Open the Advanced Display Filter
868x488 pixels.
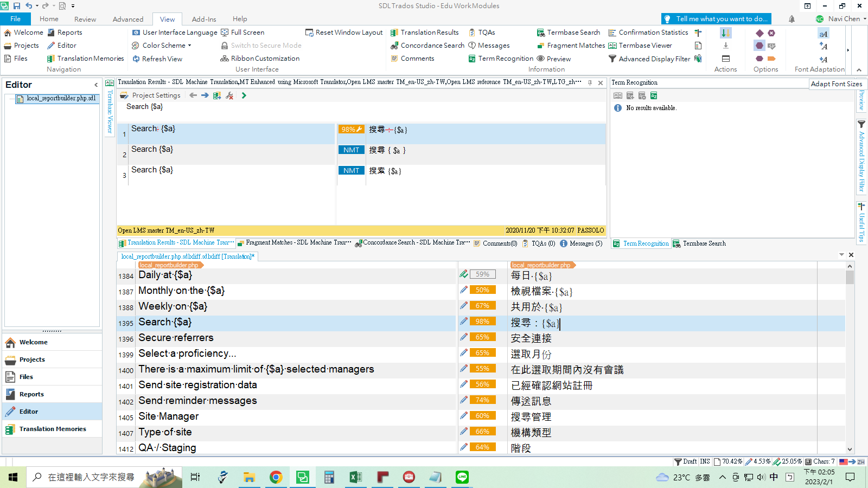click(x=649, y=59)
